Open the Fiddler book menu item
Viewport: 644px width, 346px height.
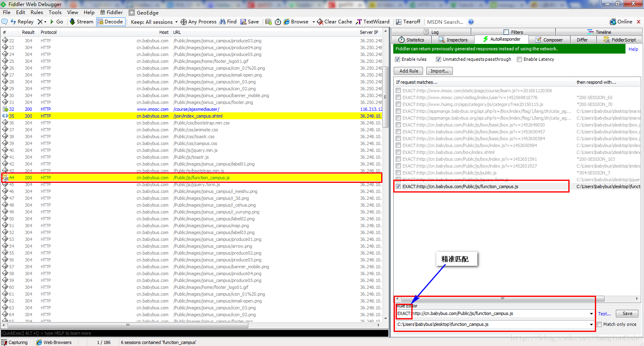click(111, 12)
